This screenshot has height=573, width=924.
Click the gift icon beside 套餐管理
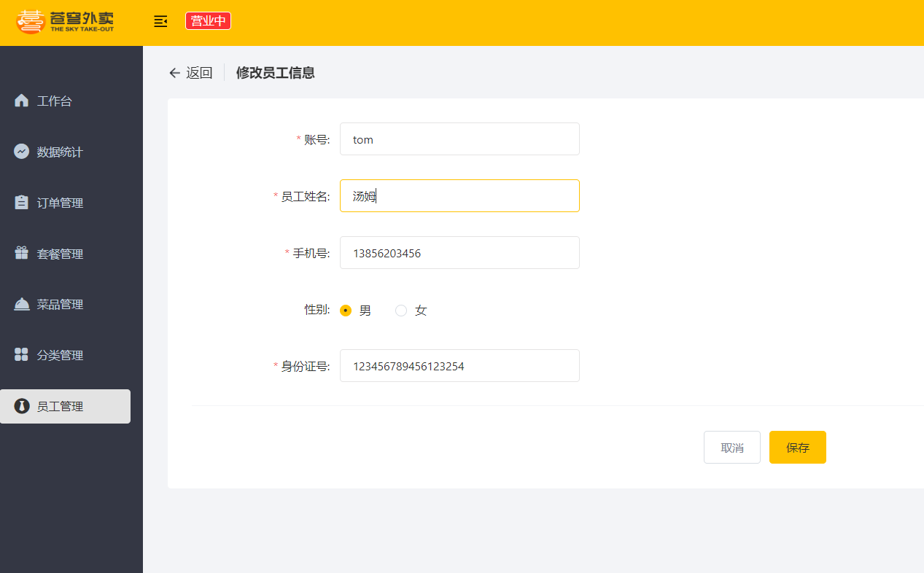pos(21,253)
